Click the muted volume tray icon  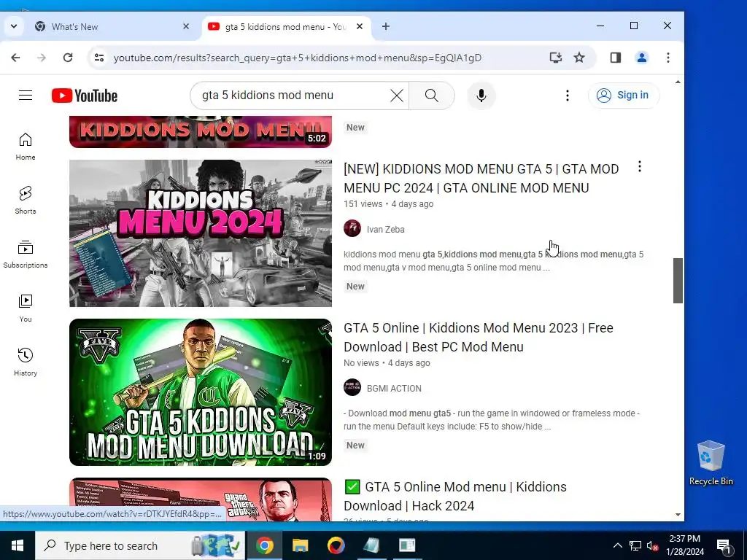click(x=652, y=545)
